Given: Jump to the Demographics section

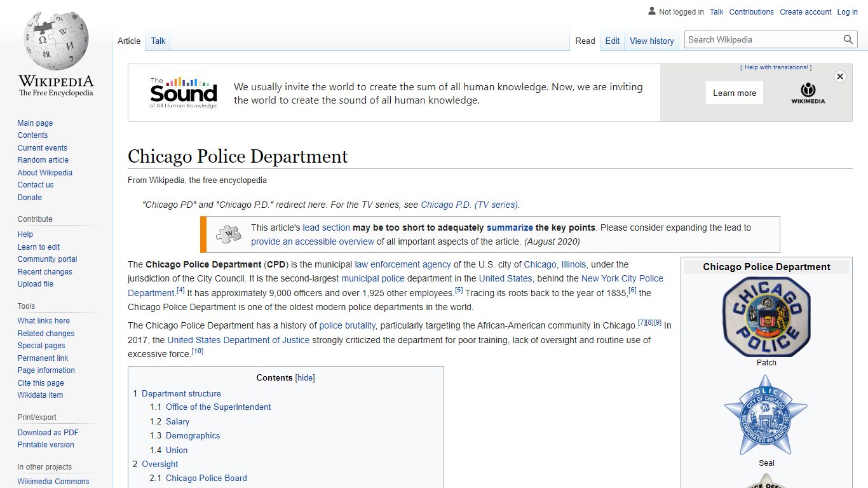Looking at the screenshot, I should click(x=193, y=436).
